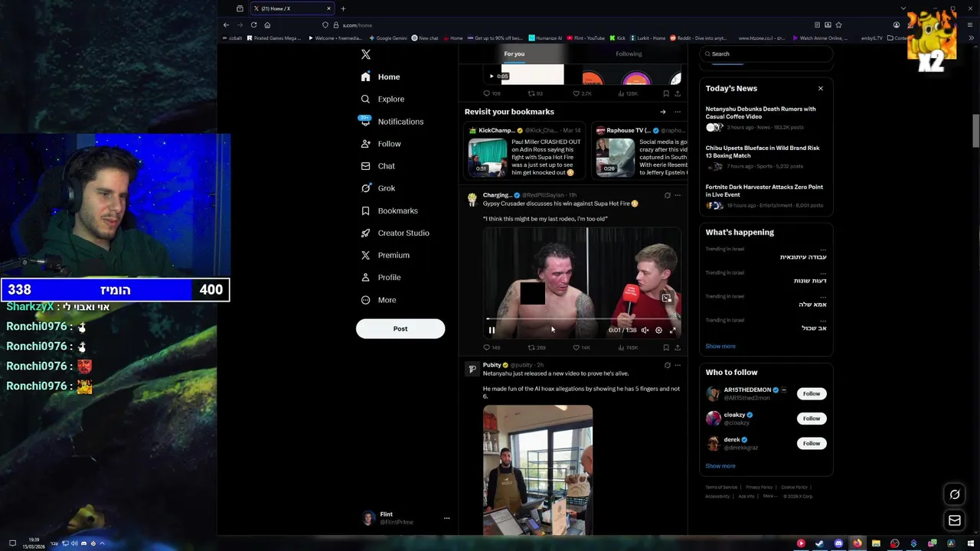This screenshot has width=980, height=551.
Task: Dismiss the Today's News panel
Action: tap(820, 88)
